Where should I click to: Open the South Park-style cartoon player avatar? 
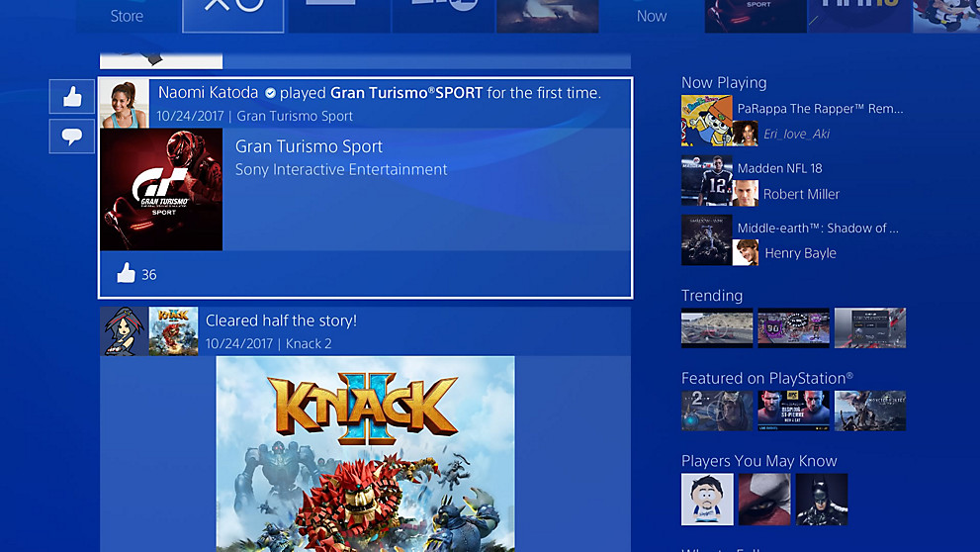[707, 499]
